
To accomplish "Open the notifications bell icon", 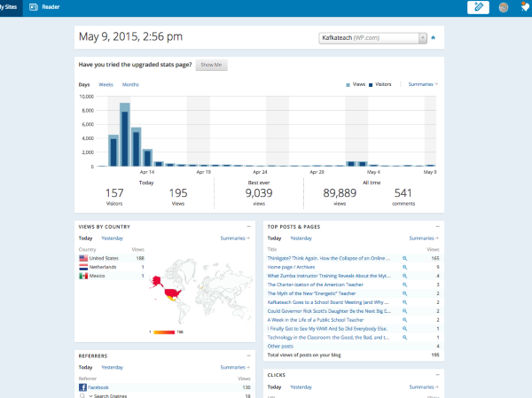I will click(525, 7).
